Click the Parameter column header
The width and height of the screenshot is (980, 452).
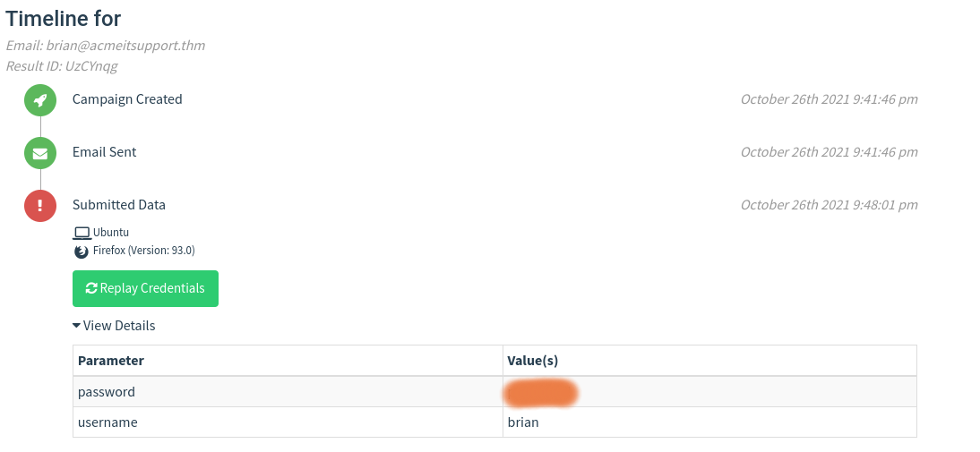111,361
